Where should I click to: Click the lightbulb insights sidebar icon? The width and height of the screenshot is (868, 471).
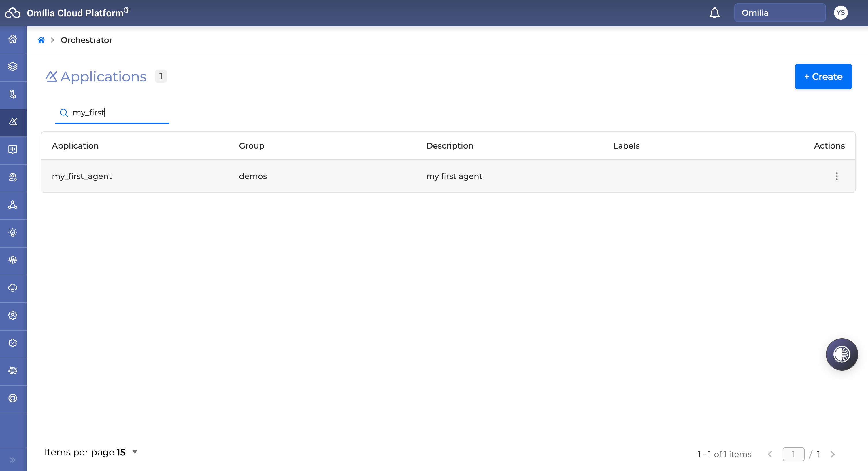click(x=13, y=232)
